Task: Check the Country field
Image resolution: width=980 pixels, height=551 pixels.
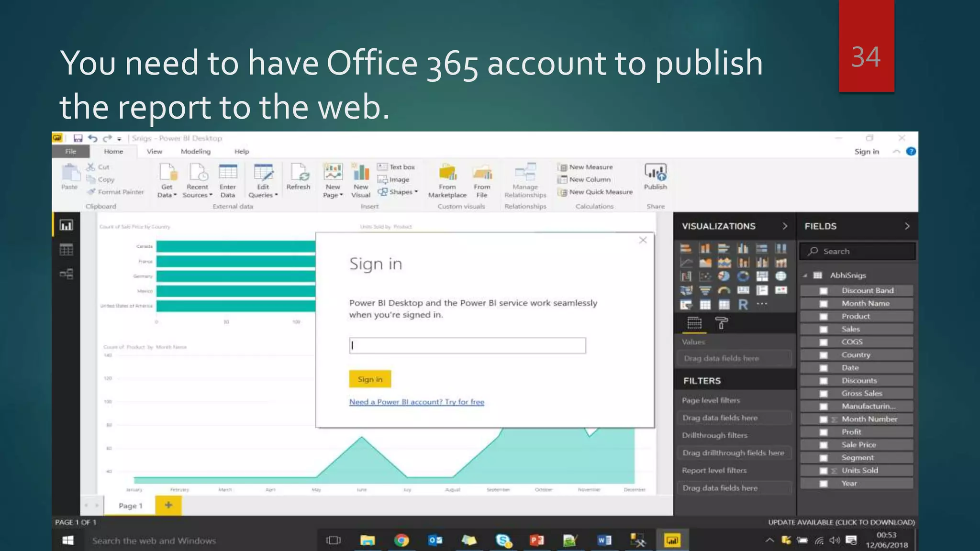Action: tap(824, 355)
